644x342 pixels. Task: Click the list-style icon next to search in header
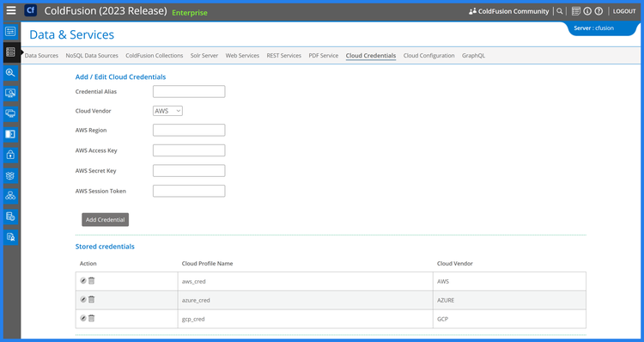576,11
